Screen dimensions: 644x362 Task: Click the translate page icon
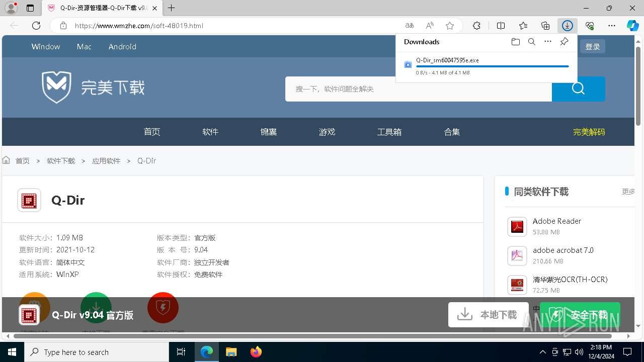coord(410,26)
